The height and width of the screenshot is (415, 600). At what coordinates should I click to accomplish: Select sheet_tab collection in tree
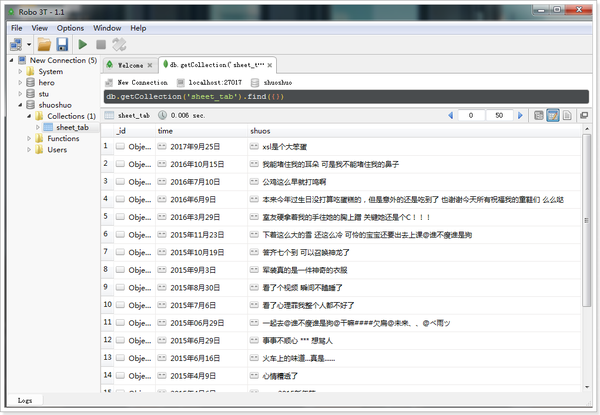click(72, 127)
